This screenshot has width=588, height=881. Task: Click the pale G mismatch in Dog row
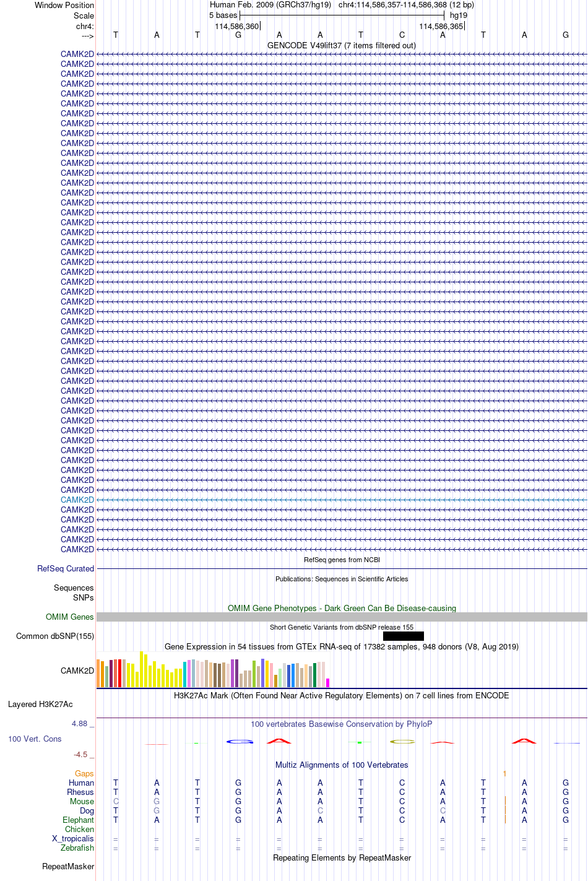tap(157, 810)
